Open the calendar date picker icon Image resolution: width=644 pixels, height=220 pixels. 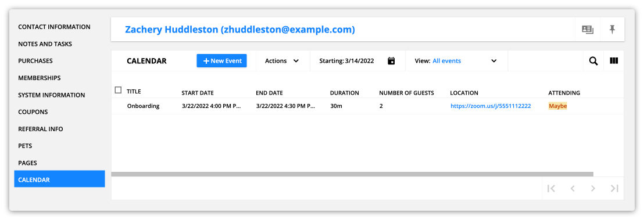(x=391, y=61)
